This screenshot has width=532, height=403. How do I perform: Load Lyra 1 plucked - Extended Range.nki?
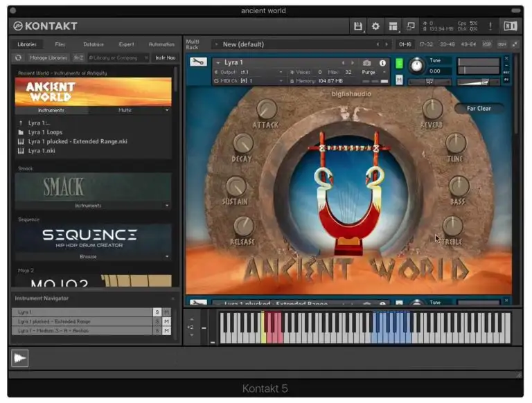point(78,141)
